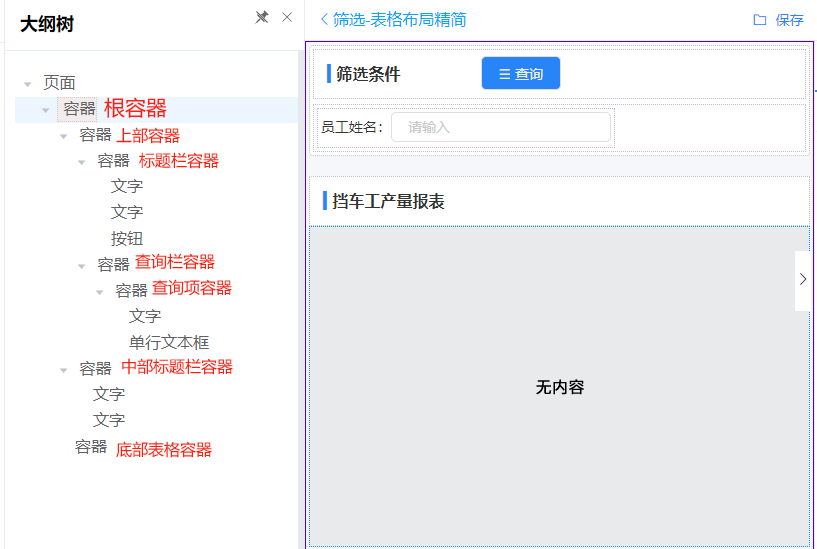This screenshot has width=817, height=549.
Task: Open the 筛选-表格布局精简 page title link
Action: 400,20
